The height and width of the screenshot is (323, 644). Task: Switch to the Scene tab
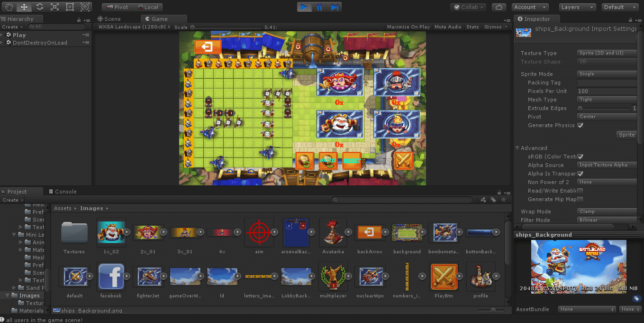[x=109, y=19]
